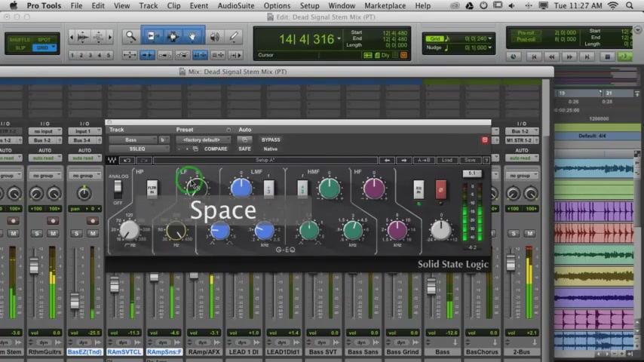
Task: Click the plugin Redo arrow
Action: pyautogui.click(x=143, y=160)
